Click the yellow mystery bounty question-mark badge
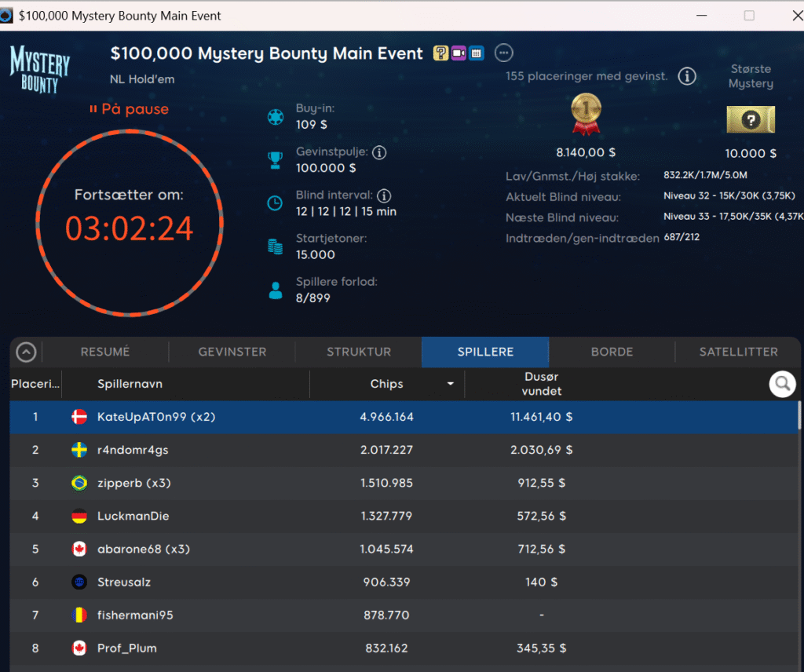 pos(440,53)
